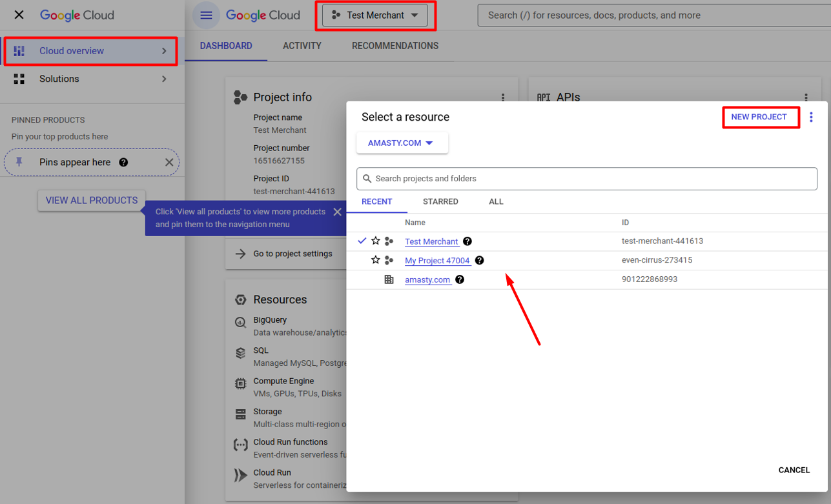Click the search bar for resources and docs
Viewport: 831px width, 504px height.
pos(653,15)
